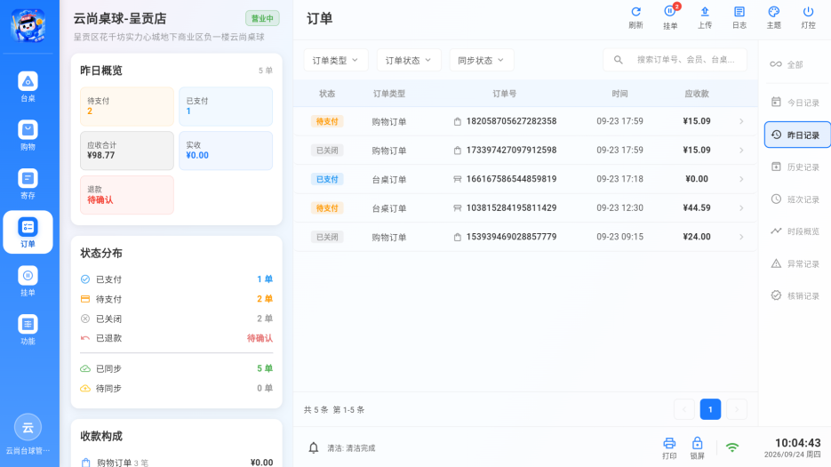Click the 待同步 0 单 row
Viewport: 831px width, 467px height.
[176, 388]
